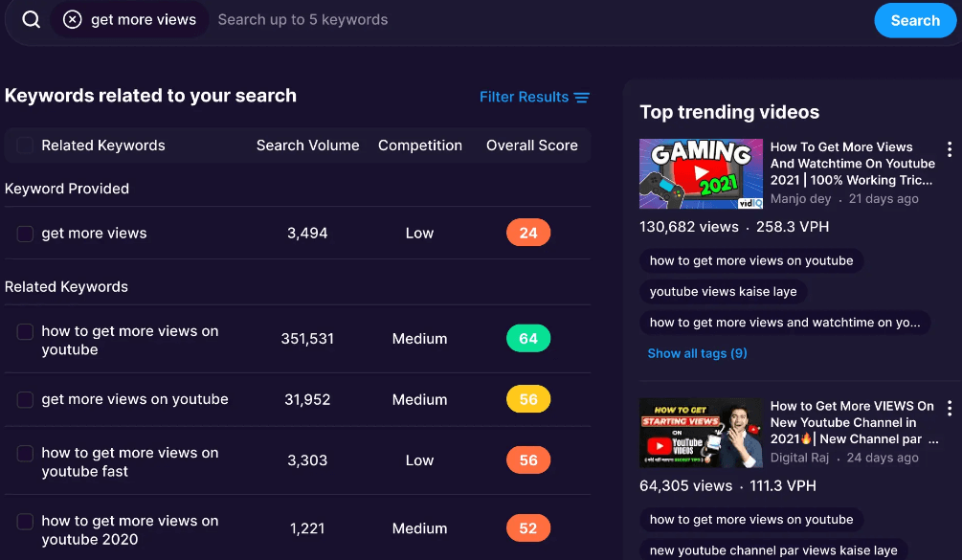
Task: Check the 'get more views' keyword checkbox
Action: pos(25,234)
